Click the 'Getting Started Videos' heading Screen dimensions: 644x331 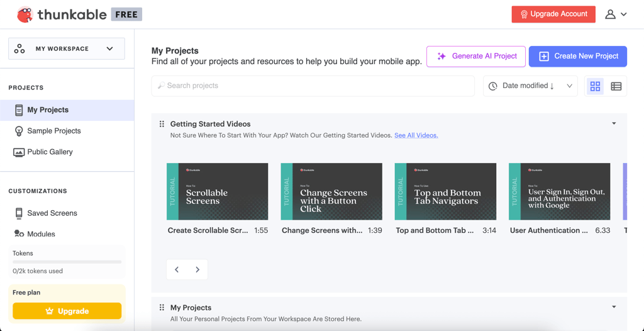click(x=210, y=124)
